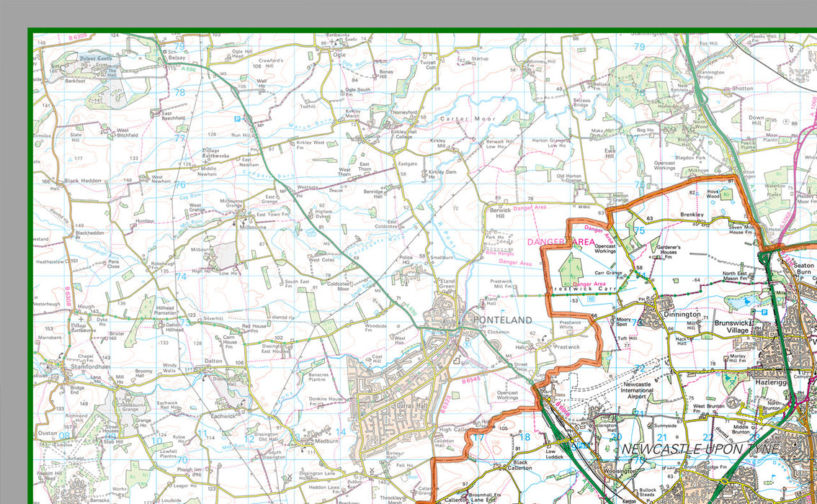This screenshot has height=504, width=817.
Task: Click the Seven Mile House Fm label
Action: (x=739, y=229)
